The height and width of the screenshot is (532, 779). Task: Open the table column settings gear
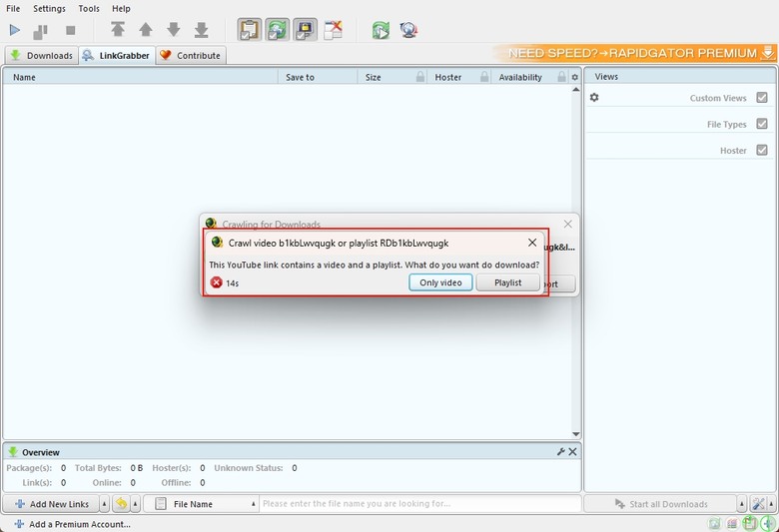[x=575, y=77]
